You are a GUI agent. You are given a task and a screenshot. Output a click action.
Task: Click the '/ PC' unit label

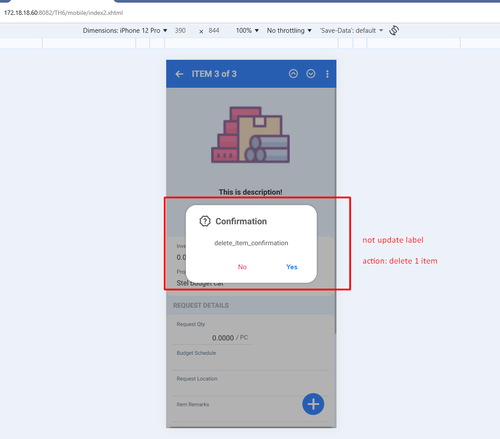242,338
